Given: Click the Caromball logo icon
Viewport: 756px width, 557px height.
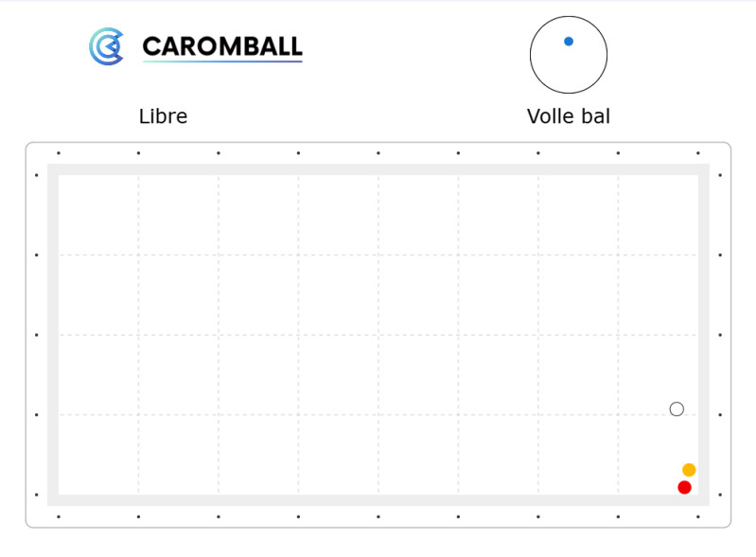Looking at the screenshot, I should click(106, 46).
